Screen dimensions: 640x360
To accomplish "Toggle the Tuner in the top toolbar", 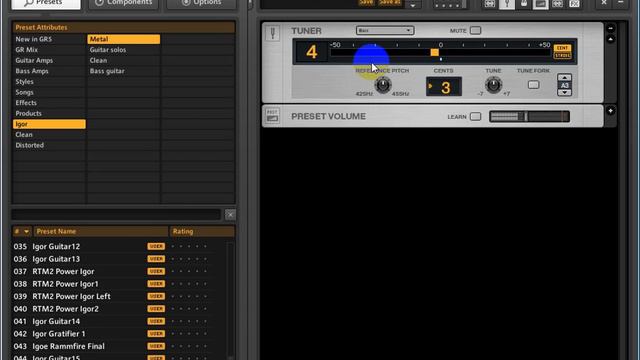I will point(507,4).
